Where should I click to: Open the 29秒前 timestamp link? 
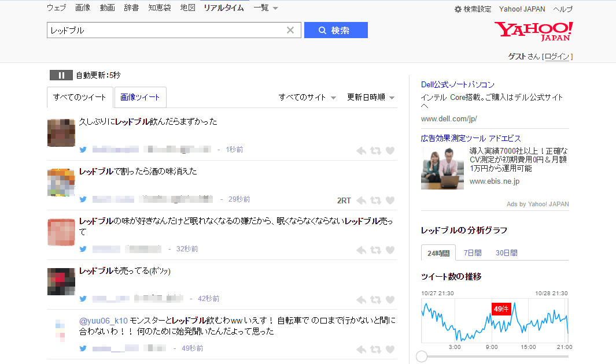[x=239, y=199]
